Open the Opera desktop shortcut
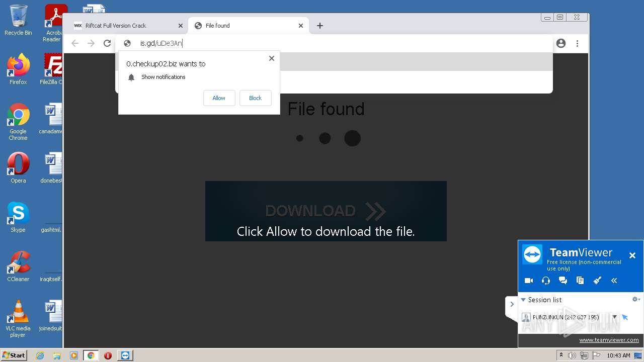Screen dimensions: 644x362 point(18,168)
